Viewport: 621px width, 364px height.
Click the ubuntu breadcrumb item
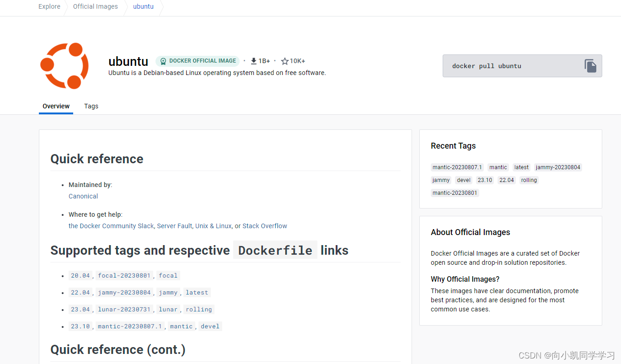143,6
